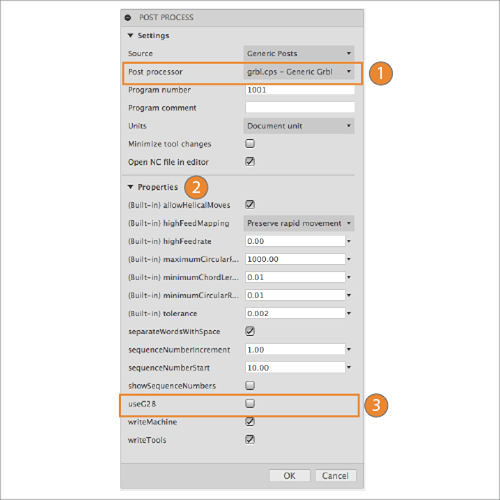This screenshot has height=500, width=500.
Task: Collapse the Properties section triangle
Action: point(130,187)
